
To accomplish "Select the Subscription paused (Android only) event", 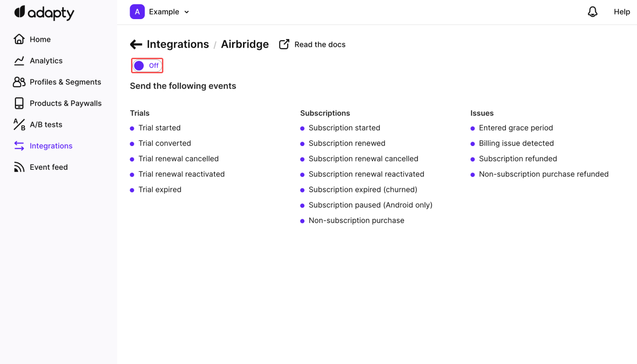I will point(370,205).
